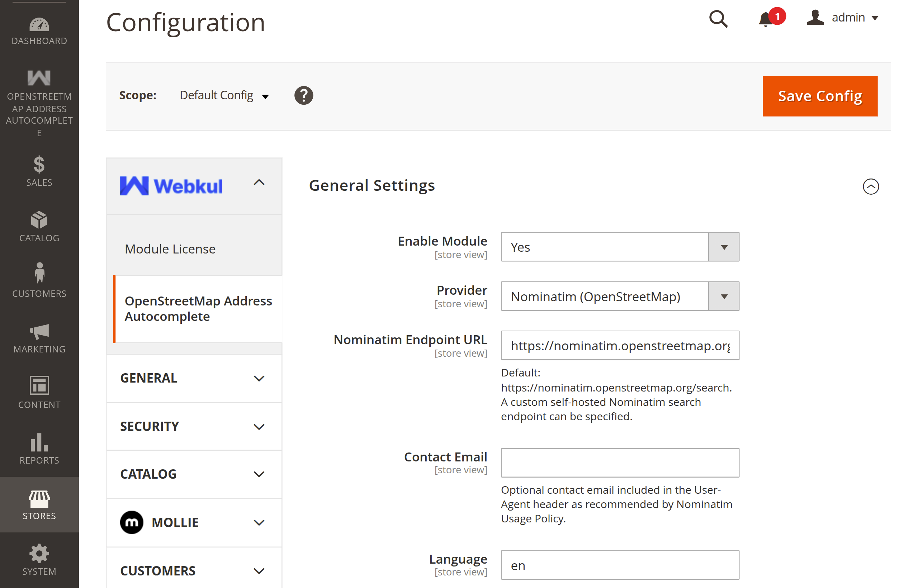Open the Content menu
Viewport: 918px width, 588px height.
[x=39, y=394]
